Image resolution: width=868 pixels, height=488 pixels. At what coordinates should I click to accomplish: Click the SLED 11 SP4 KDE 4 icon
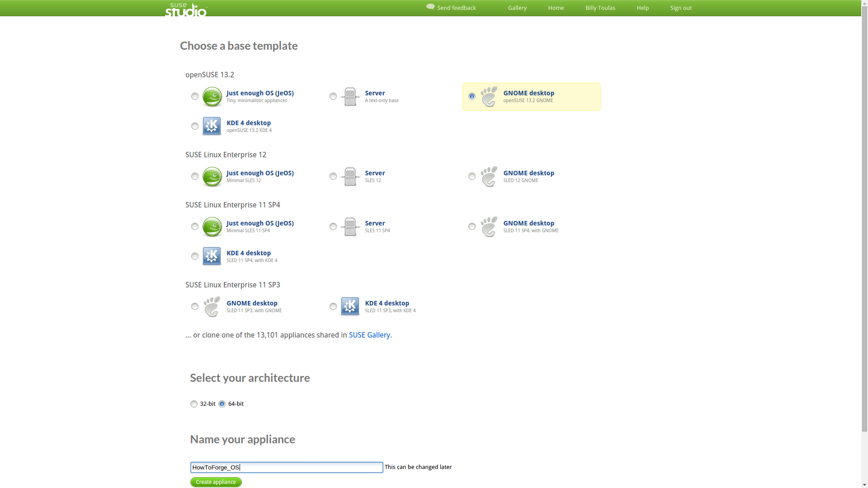tap(212, 256)
